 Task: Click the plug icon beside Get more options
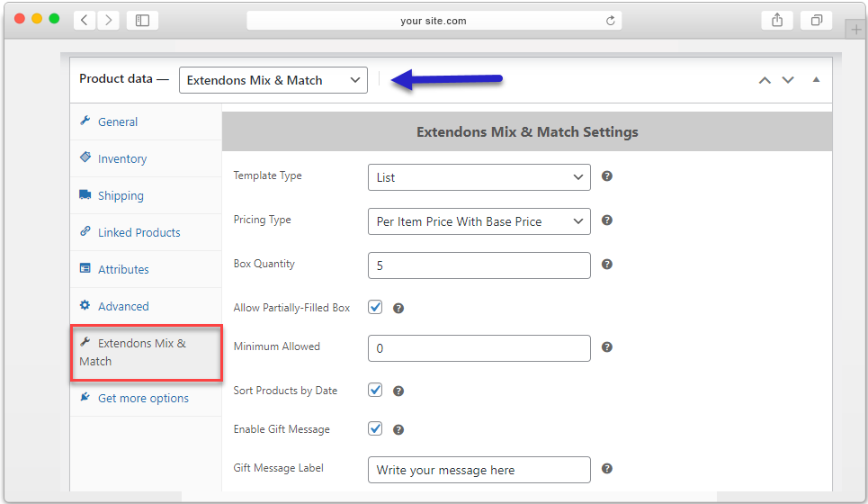[x=85, y=397]
